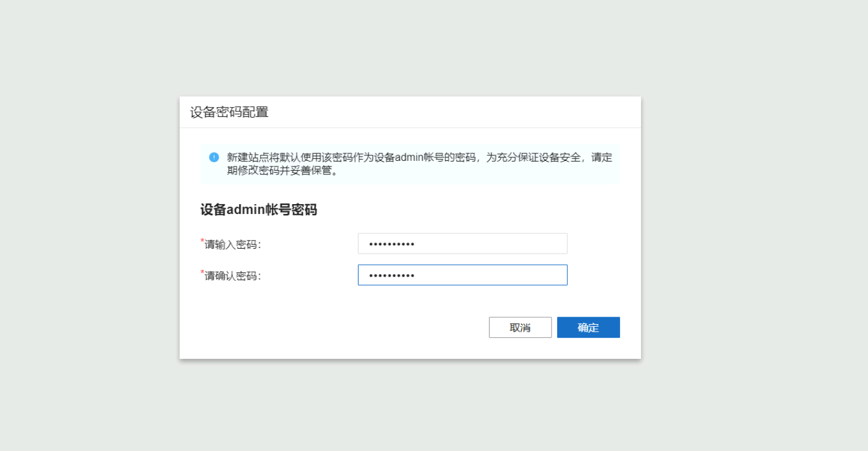Click the masked dots in first password field

pos(391,244)
